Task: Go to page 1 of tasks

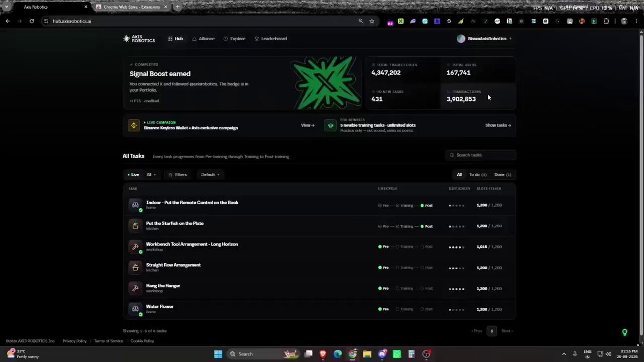Action: pyautogui.click(x=492, y=331)
